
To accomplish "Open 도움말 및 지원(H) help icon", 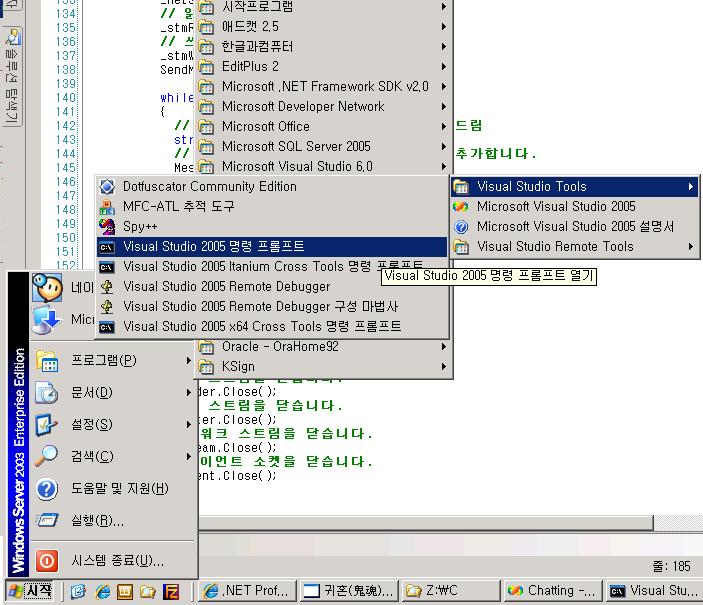I will (x=47, y=489).
